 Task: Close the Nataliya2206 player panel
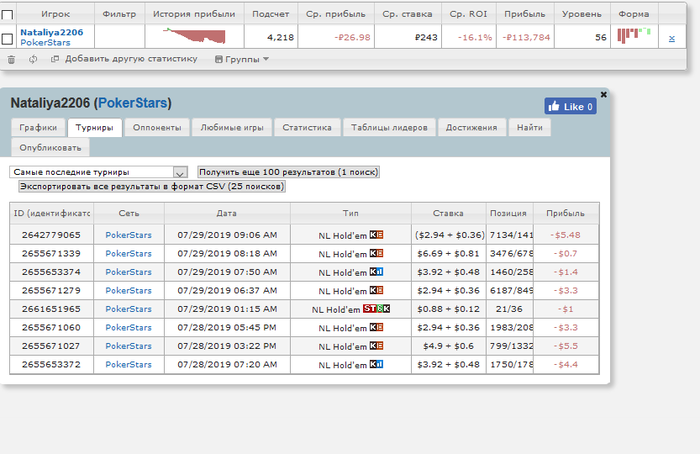coord(604,94)
